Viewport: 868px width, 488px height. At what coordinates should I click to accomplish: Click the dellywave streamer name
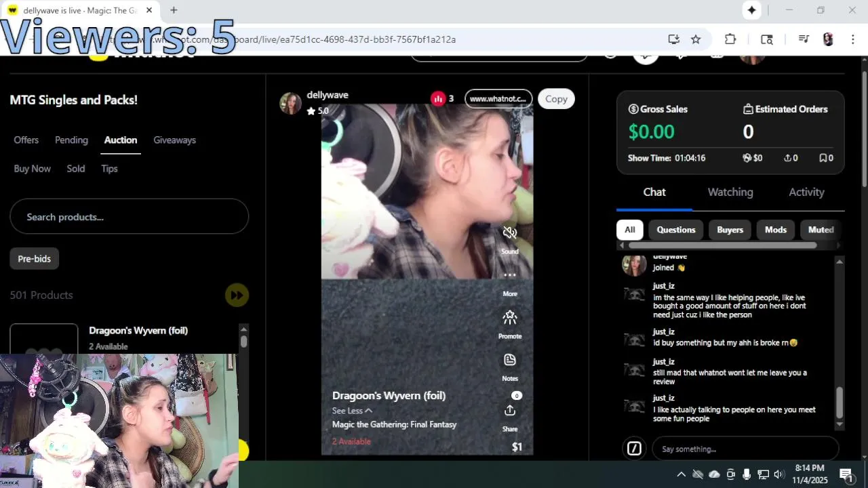point(328,95)
